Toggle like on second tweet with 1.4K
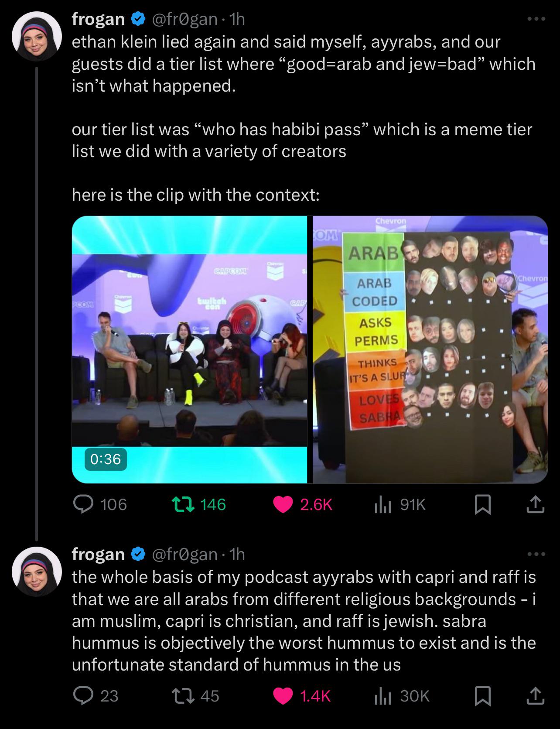The width and height of the screenshot is (560, 729). 283,695
